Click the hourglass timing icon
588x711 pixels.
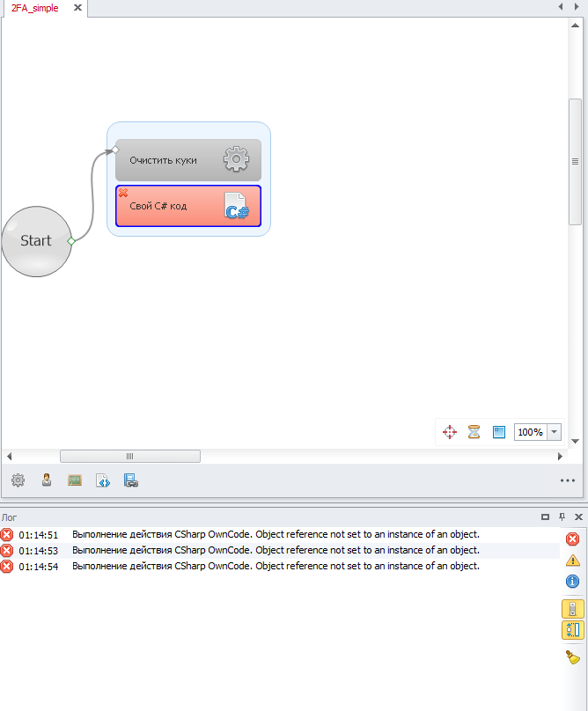point(474,432)
